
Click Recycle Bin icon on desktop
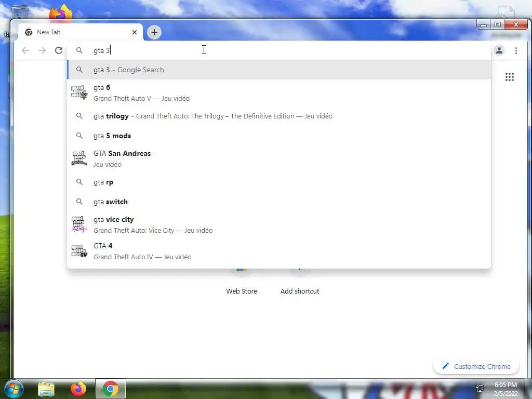pyautogui.click(x=20, y=12)
